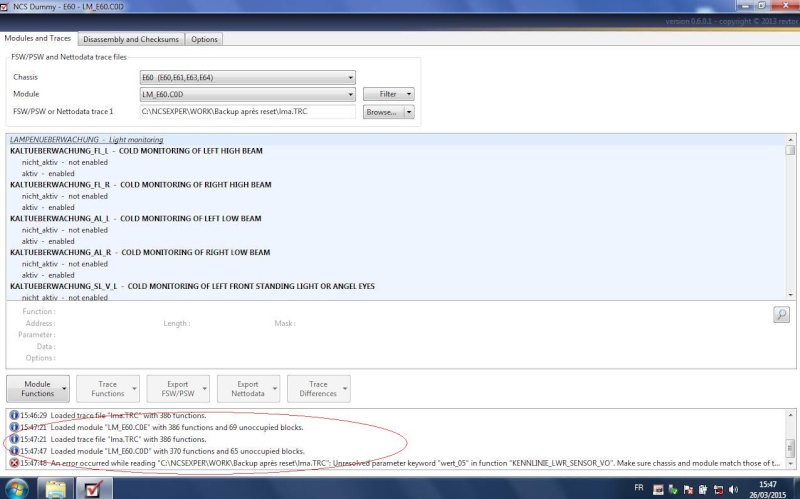Viewport: 800px width, 499px height.
Task: Click info icon beside LM_E60.C0E loaded entry
Action: coord(14,427)
